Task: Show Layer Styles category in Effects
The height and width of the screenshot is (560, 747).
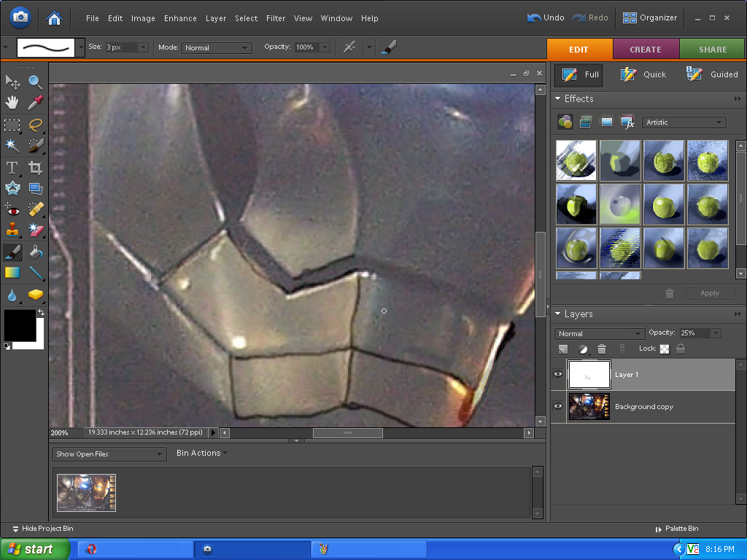Action: 586,122
